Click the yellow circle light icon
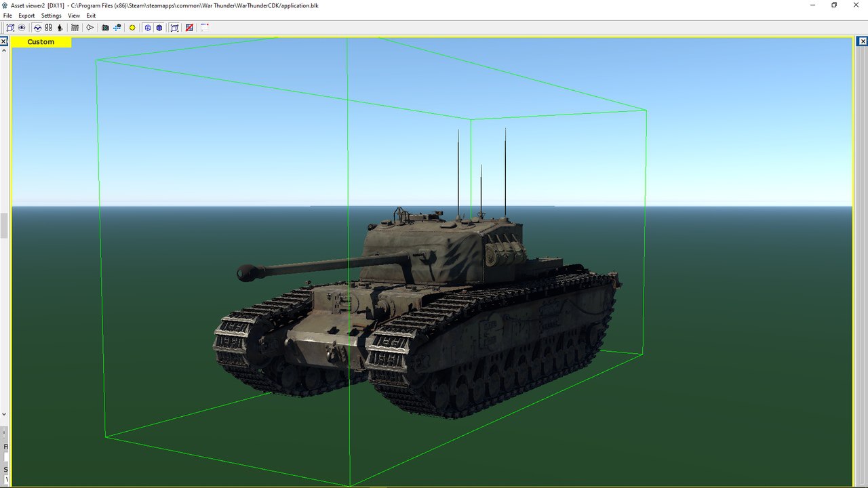The image size is (868, 488). [x=132, y=28]
